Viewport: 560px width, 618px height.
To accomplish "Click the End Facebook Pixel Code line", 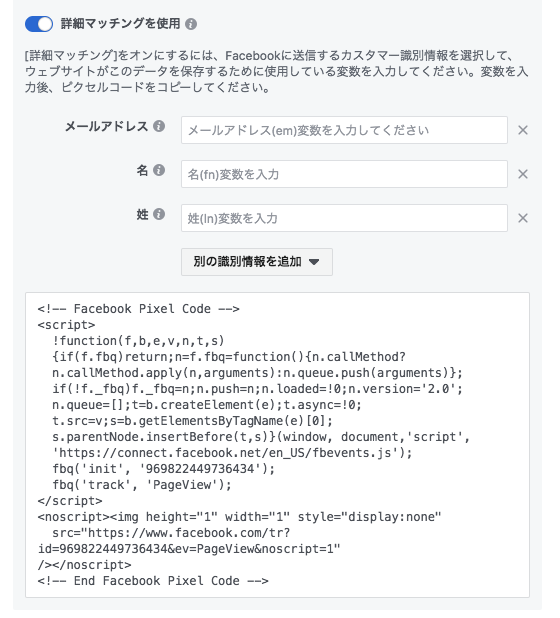I will click(153, 581).
